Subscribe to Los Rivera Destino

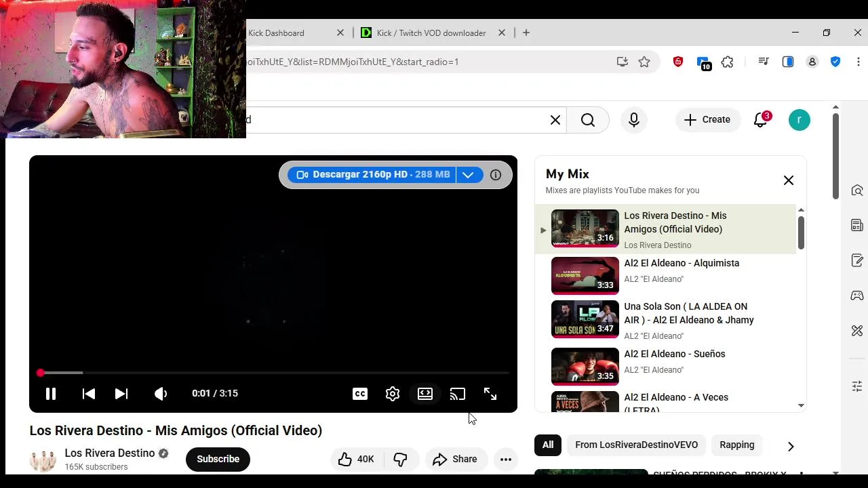(218, 459)
